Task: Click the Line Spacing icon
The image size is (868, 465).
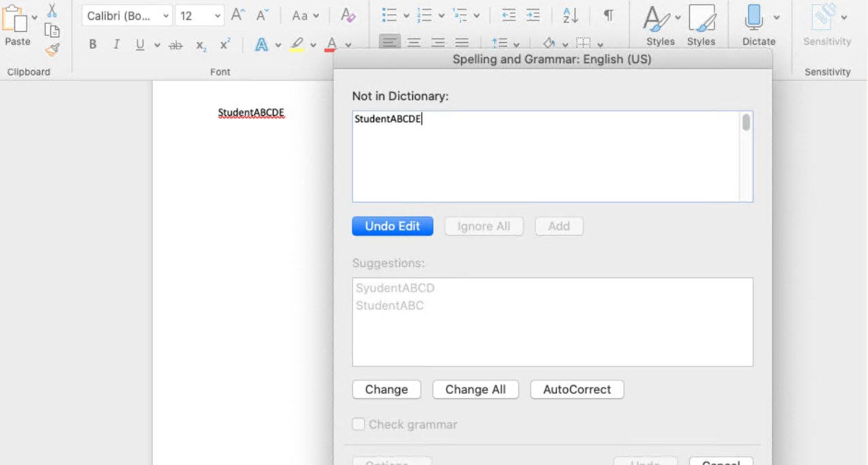Action: [x=500, y=44]
